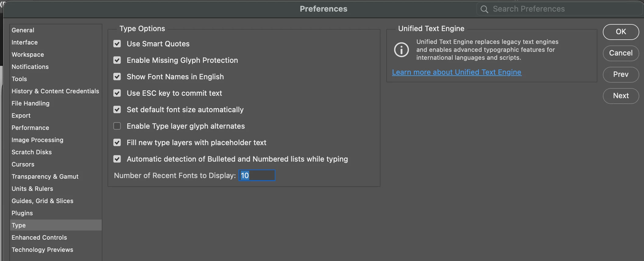Screen dimensions: 644x261
Task: Toggle Use ESC key to commit text
Action: pos(117,93)
